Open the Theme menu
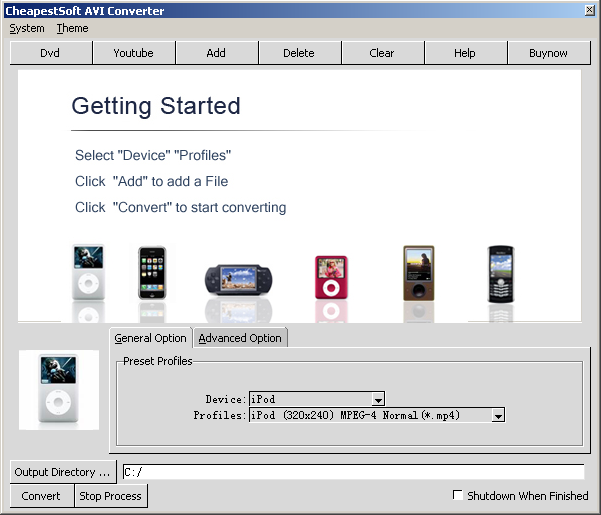Screen dimensions: 601x515 [72, 28]
